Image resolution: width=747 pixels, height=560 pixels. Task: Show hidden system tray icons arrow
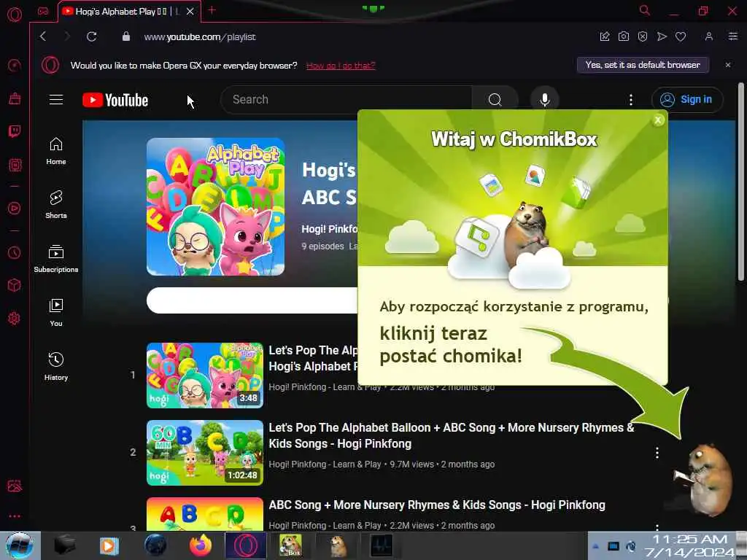pos(595,546)
